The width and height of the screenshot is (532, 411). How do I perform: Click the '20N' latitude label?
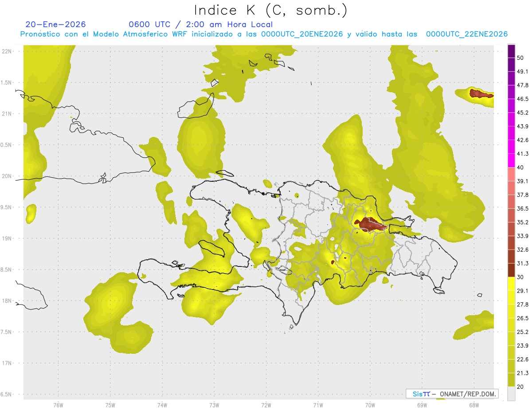pos(7,176)
